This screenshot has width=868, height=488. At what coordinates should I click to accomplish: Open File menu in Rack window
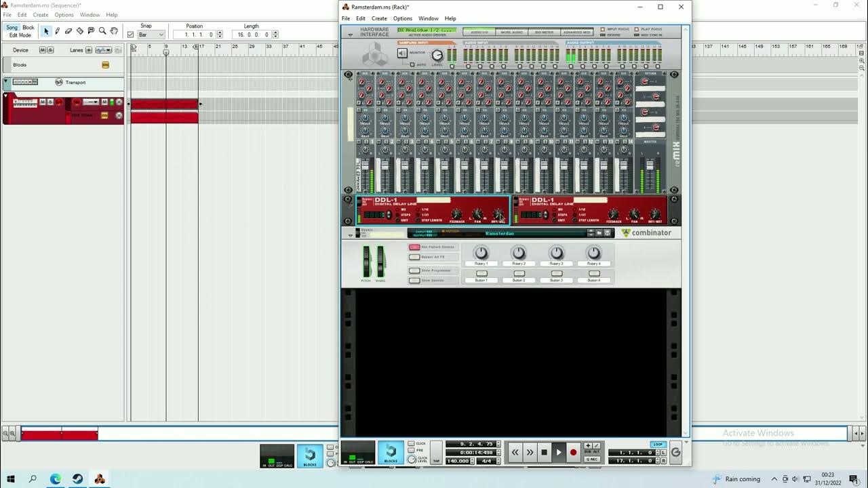coord(346,18)
